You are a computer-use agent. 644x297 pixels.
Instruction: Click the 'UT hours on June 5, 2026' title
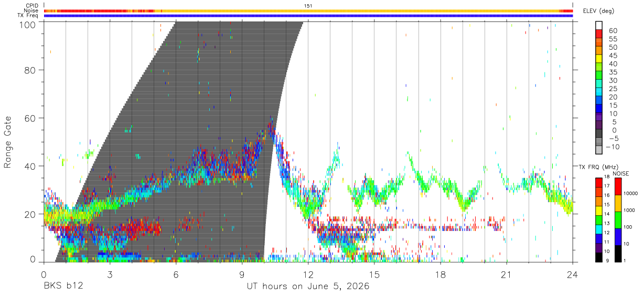(308, 287)
